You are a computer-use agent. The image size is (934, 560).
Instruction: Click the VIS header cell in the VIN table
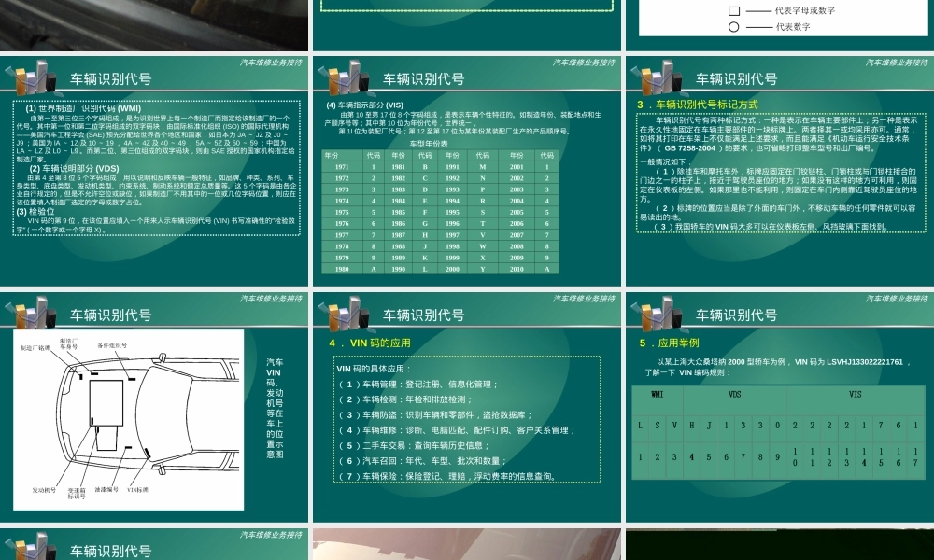coord(856,399)
